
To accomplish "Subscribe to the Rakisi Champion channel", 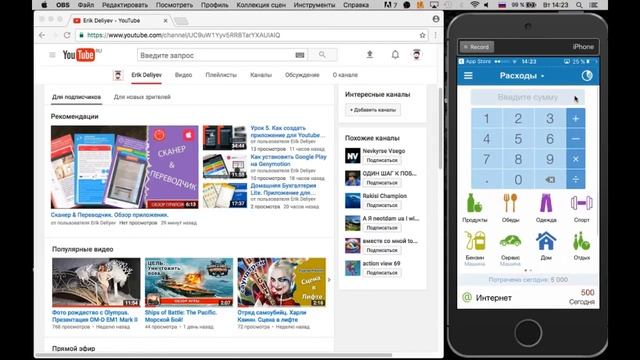I will [382, 205].
